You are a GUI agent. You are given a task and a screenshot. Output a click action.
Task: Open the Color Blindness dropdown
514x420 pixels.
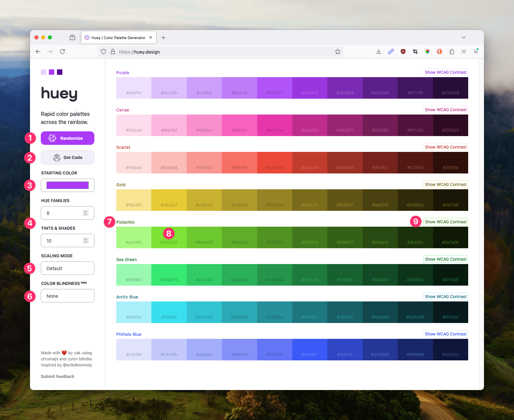click(67, 296)
